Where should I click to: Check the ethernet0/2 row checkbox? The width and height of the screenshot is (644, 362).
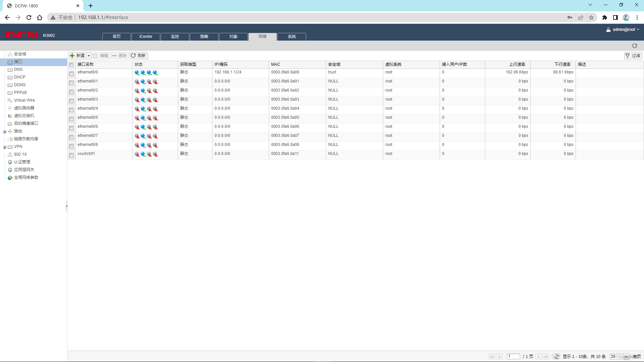click(71, 92)
